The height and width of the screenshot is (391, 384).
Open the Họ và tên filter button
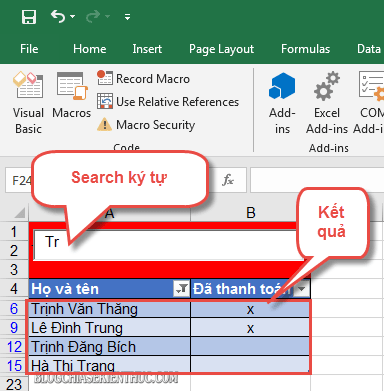tap(181, 289)
